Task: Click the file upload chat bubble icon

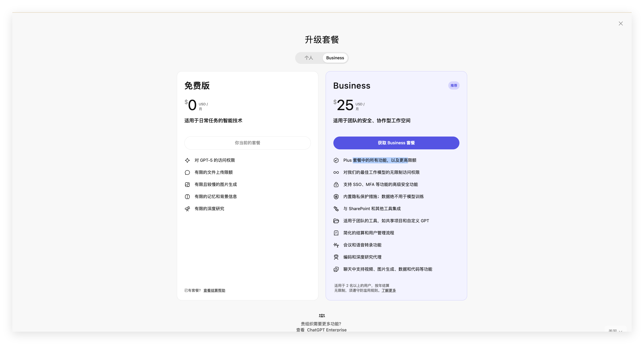Action: pyautogui.click(x=187, y=172)
